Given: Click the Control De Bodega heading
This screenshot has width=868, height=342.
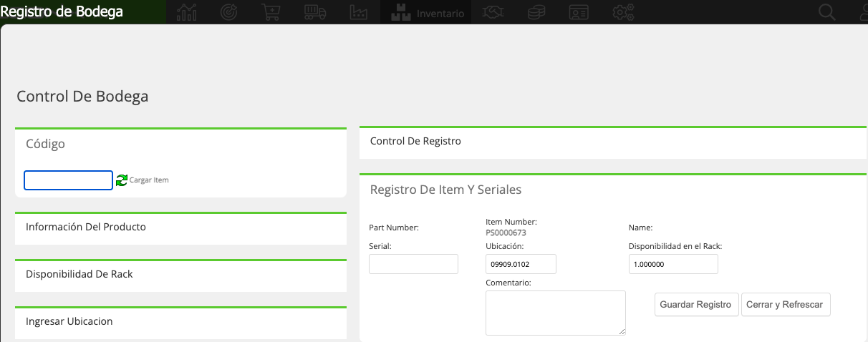Looking at the screenshot, I should pos(82,97).
